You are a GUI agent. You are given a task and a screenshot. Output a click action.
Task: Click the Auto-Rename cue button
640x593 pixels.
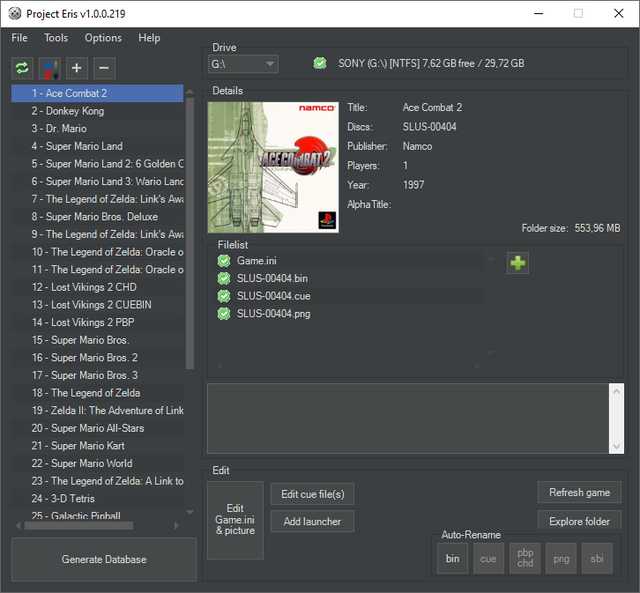point(489,558)
